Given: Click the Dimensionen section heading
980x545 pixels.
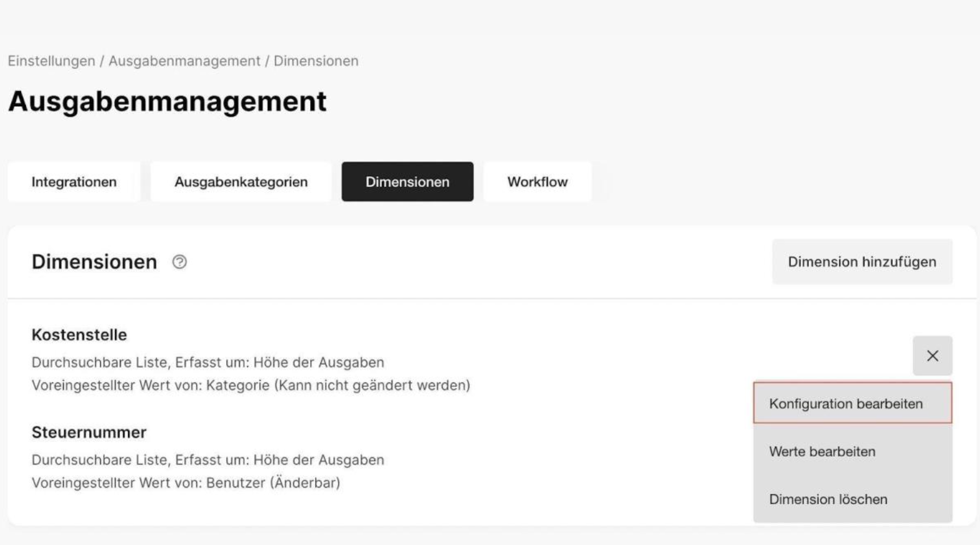Looking at the screenshot, I should click(x=95, y=262).
